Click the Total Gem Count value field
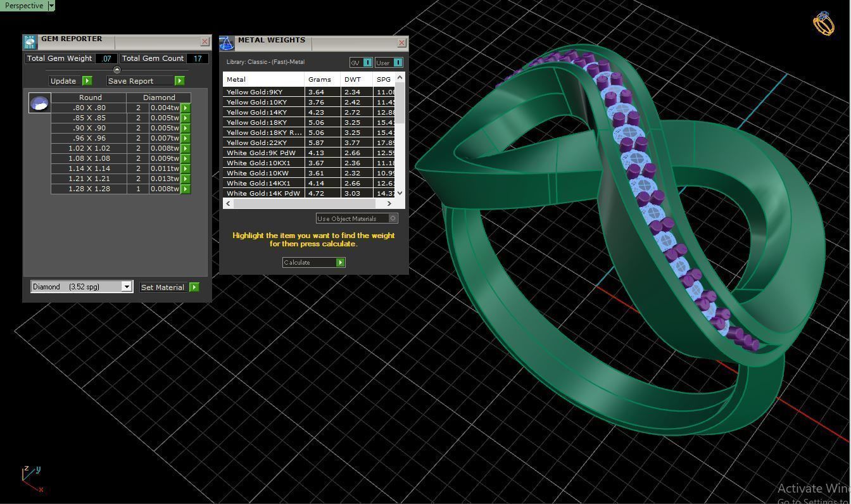Image resolution: width=851 pixels, height=504 pixels. click(198, 58)
